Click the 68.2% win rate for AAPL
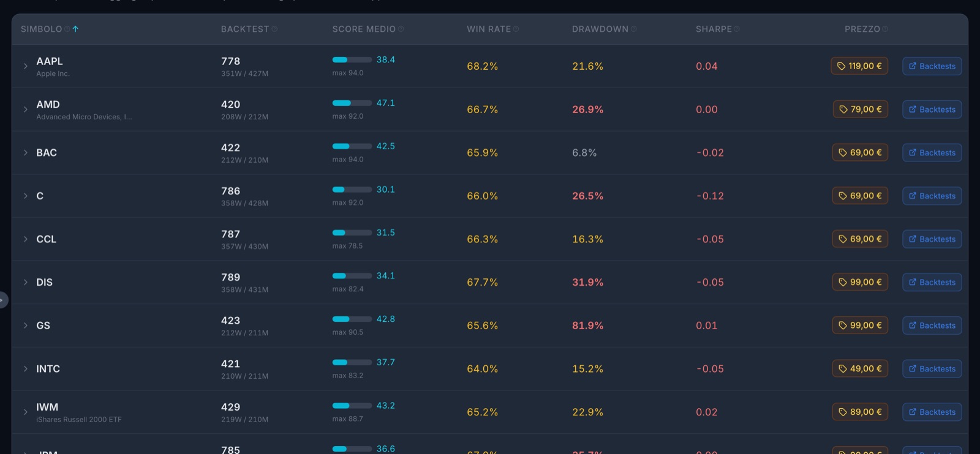The image size is (980, 454). pos(482,66)
